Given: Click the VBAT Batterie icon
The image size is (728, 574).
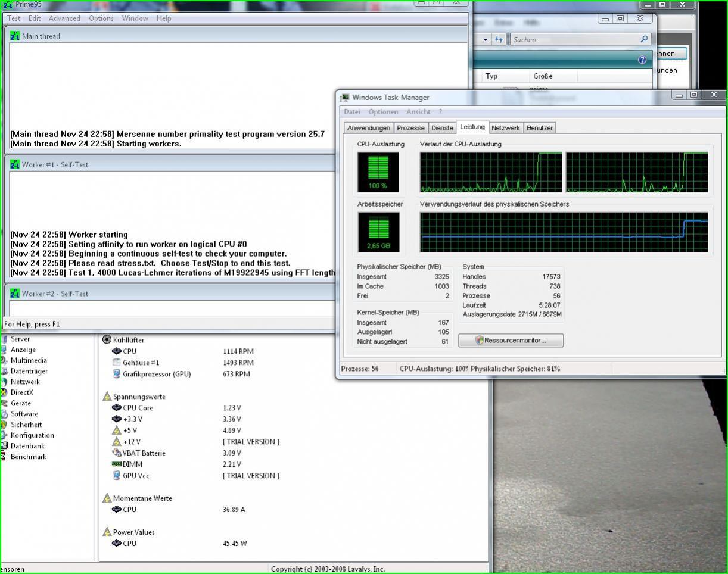Looking at the screenshot, I should point(117,453).
